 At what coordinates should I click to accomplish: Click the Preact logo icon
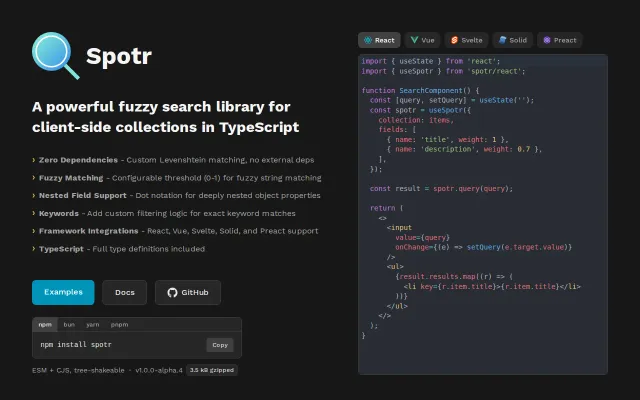[x=547, y=40]
